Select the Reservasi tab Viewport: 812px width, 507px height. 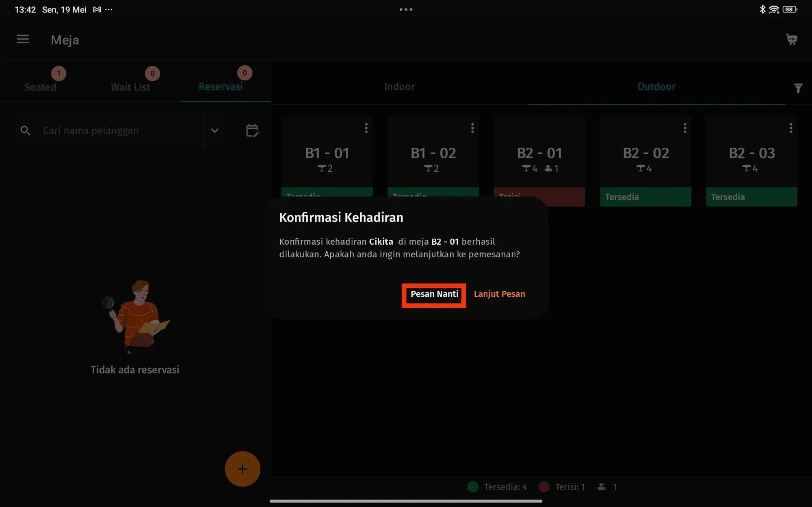coord(221,86)
